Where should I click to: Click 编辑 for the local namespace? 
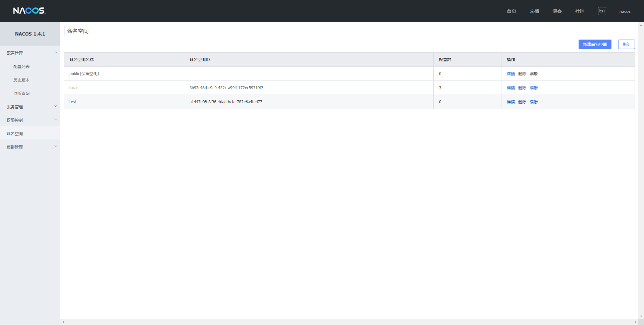[533, 88]
